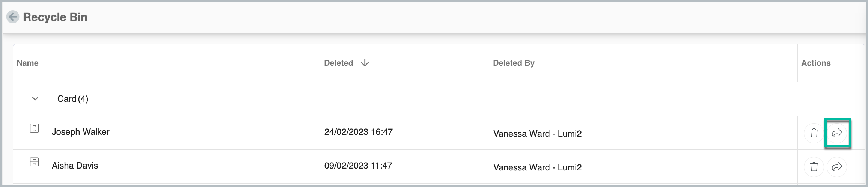Sort by the Deleted By column header
Viewport: 868px width, 187px height.
pos(514,63)
